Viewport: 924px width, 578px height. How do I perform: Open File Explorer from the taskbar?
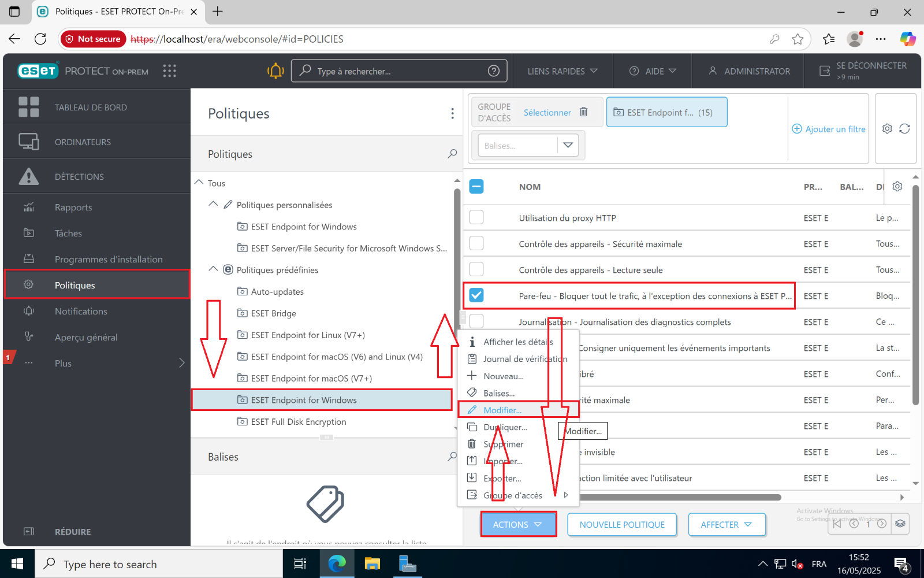tap(372, 564)
